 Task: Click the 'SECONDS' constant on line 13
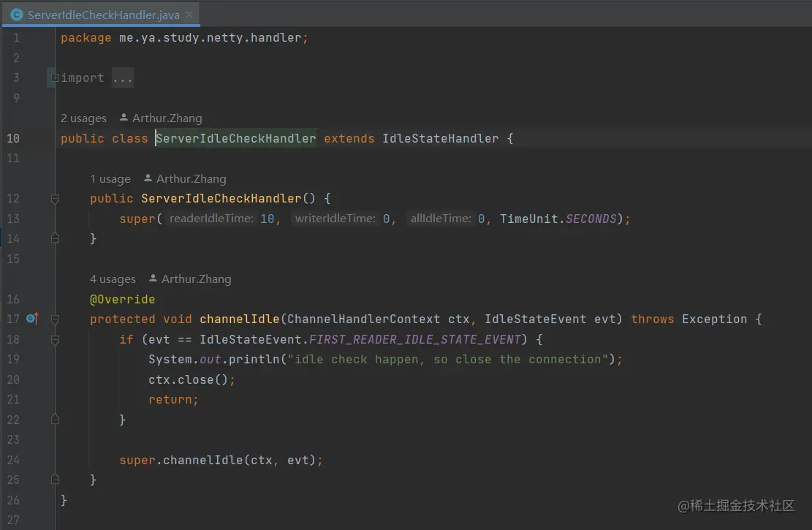pyautogui.click(x=591, y=219)
